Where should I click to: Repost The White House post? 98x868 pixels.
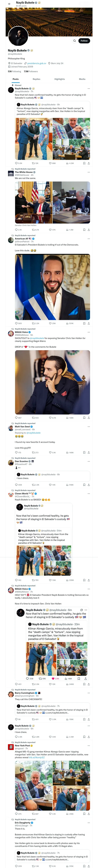tap(33, 230)
